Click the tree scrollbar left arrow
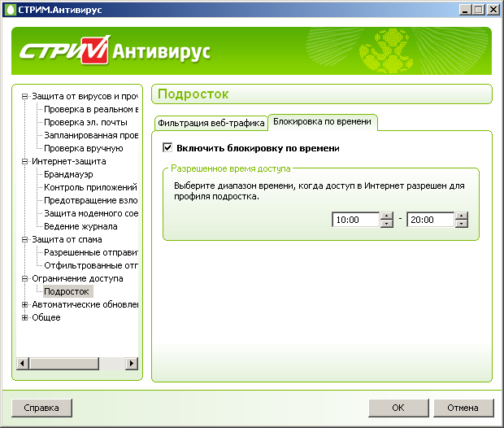The image size is (504, 428). point(22,364)
